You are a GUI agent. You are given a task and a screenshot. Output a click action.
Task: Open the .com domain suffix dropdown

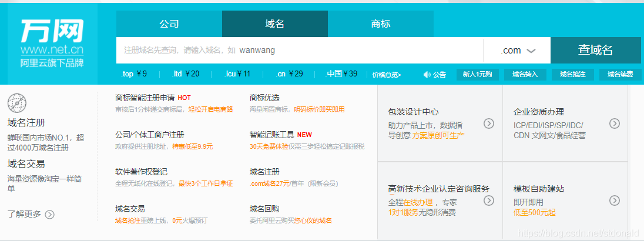(x=516, y=51)
